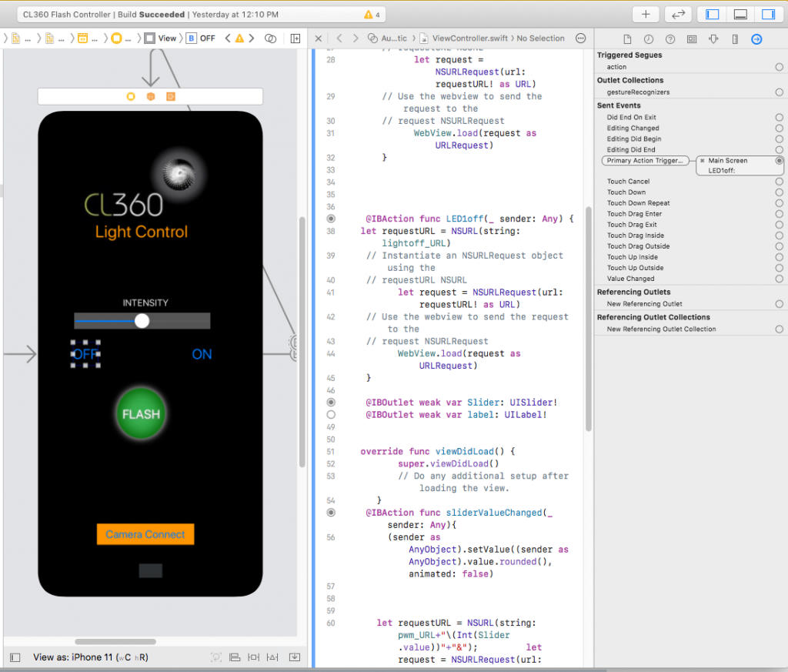Open the Automatic assistant mode menu

[x=387, y=38]
